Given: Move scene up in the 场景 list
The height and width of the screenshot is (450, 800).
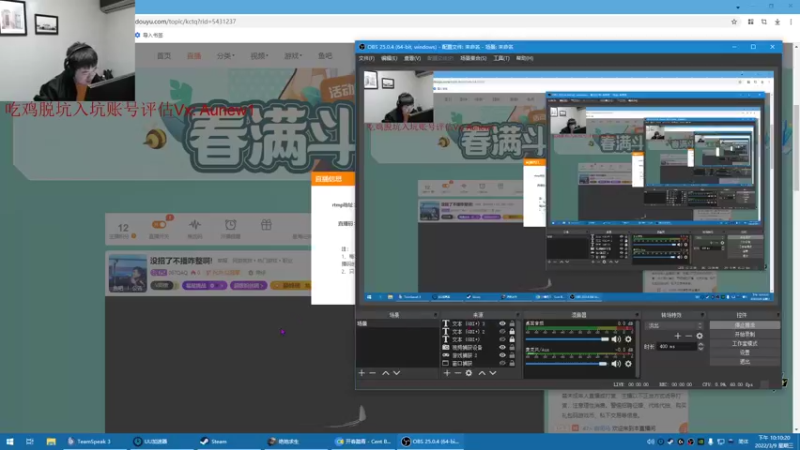Looking at the screenshot, I should tap(386, 373).
